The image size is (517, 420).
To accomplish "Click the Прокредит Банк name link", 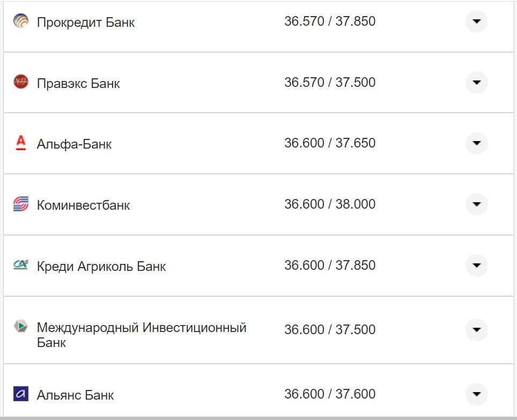I will coord(85,22).
